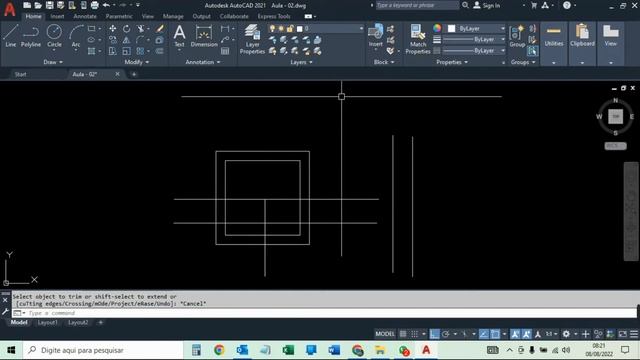The height and width of the screenshot is (360, 640).
Task: Open the Insert ribbon tab
Action: (58, 16)
